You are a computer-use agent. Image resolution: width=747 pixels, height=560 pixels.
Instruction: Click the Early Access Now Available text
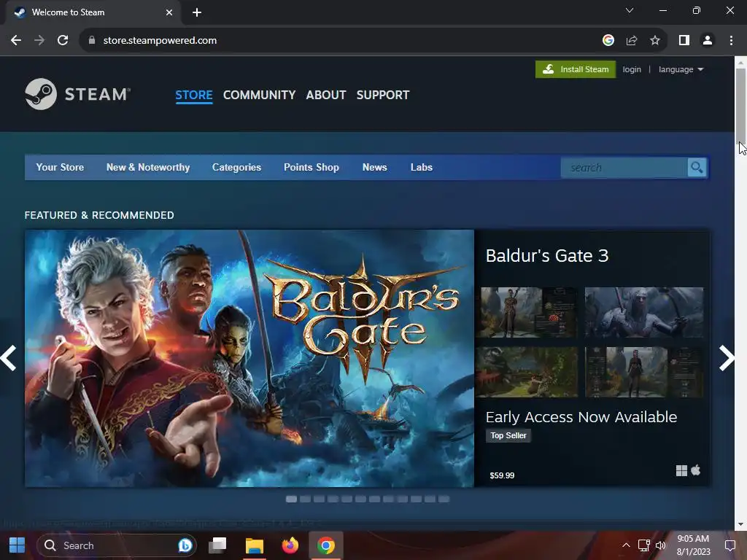581,417
